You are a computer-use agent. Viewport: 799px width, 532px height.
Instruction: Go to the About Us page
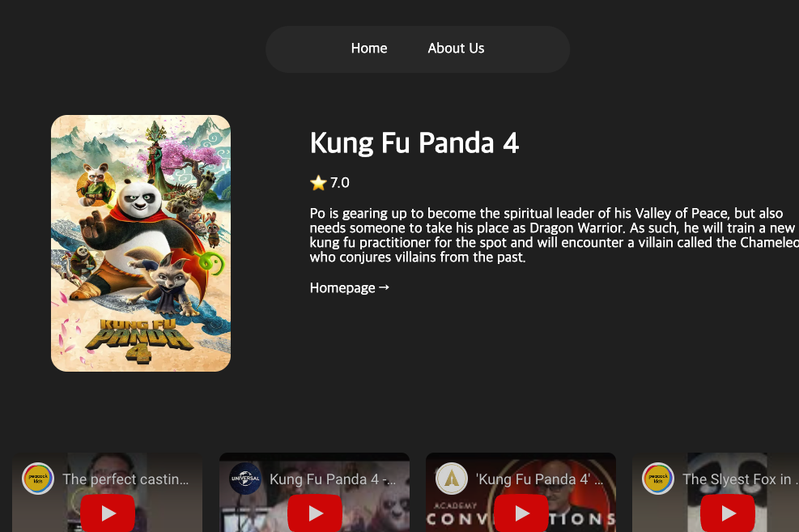(x=456, y=49)
